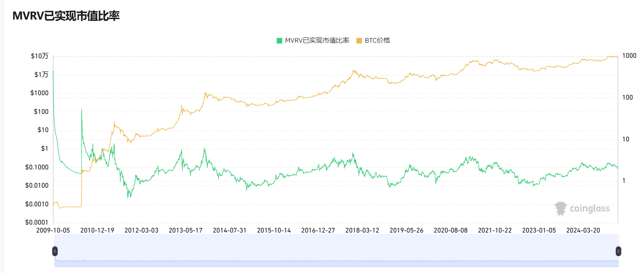This screenshot has width=644, height=273.
Task: Click the $10万 label on the left axis
Action: point(40,56)
